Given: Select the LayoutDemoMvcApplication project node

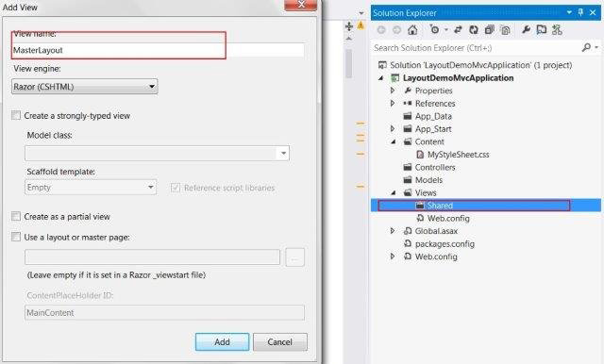Looking at the screenshot, I should tap(458, 77).
